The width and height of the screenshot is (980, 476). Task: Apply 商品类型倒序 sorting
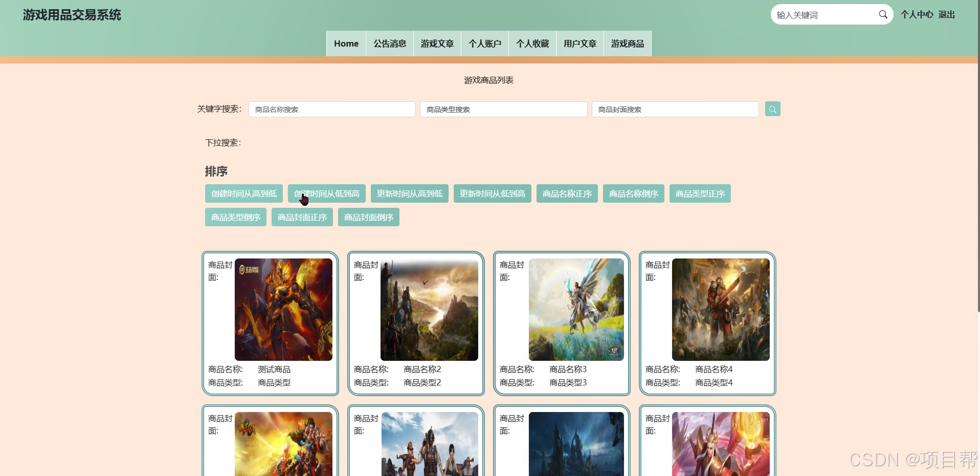pyautogui.click(x=236, y=217)
